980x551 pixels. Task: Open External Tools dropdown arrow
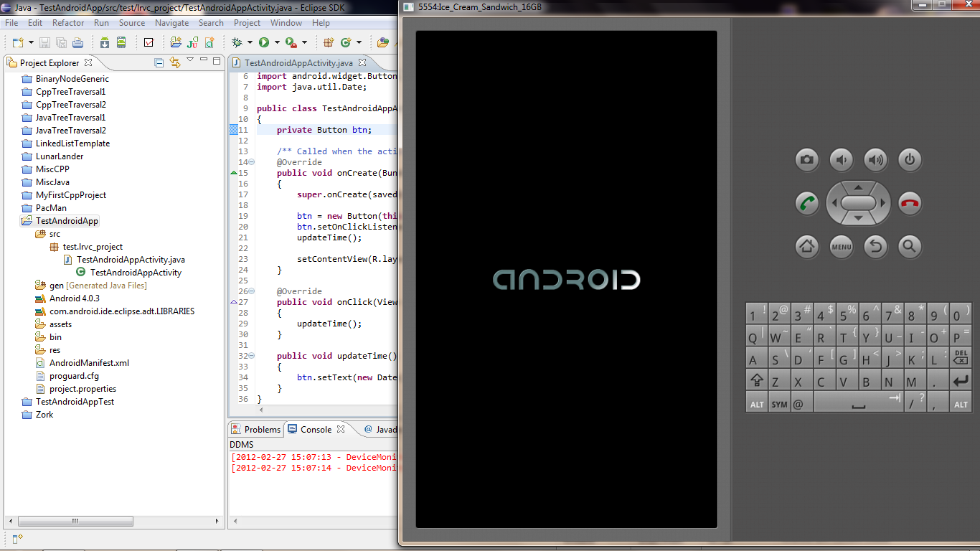click(304, 42)
